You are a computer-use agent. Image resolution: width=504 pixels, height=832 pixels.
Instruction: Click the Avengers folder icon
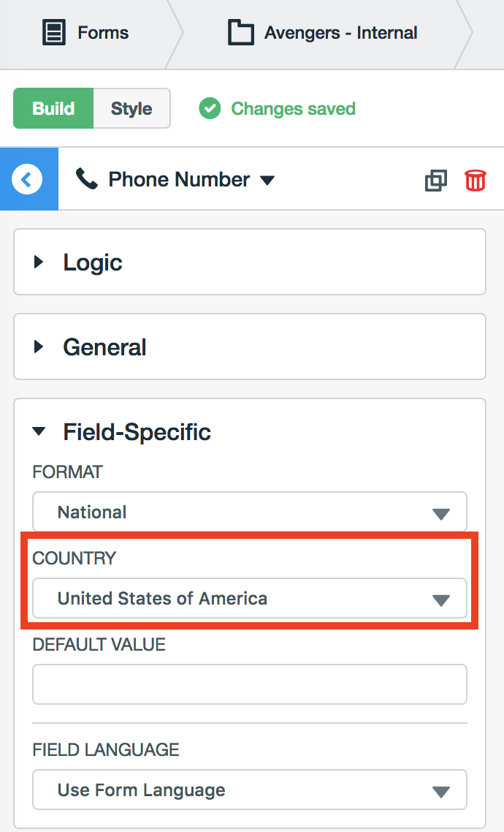pos(240,33)
